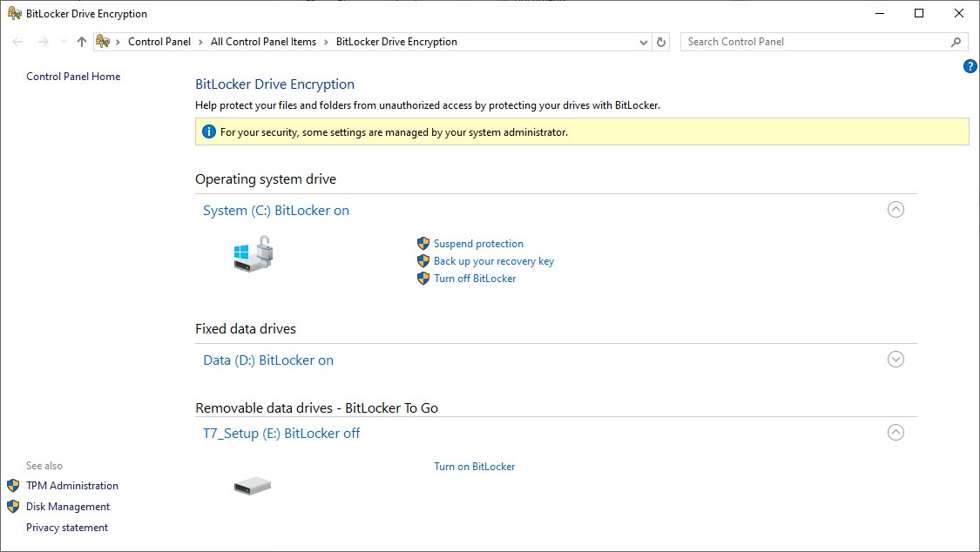Turn on BitLocker for T7_Setup (E:)
Image resolution: width=980 pixels, height=552 pixels.
(x=475, y=467)
